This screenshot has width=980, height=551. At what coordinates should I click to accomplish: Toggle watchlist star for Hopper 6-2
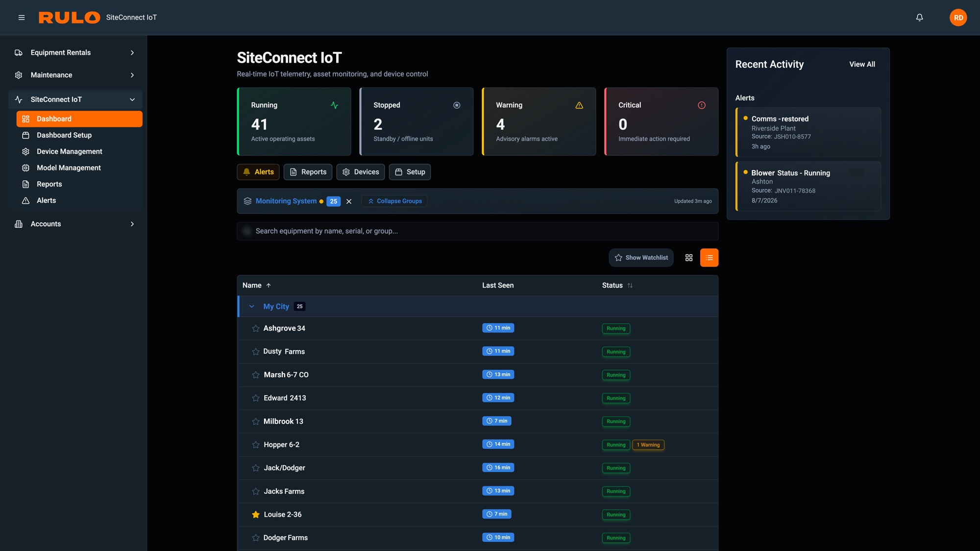[255, 445]
